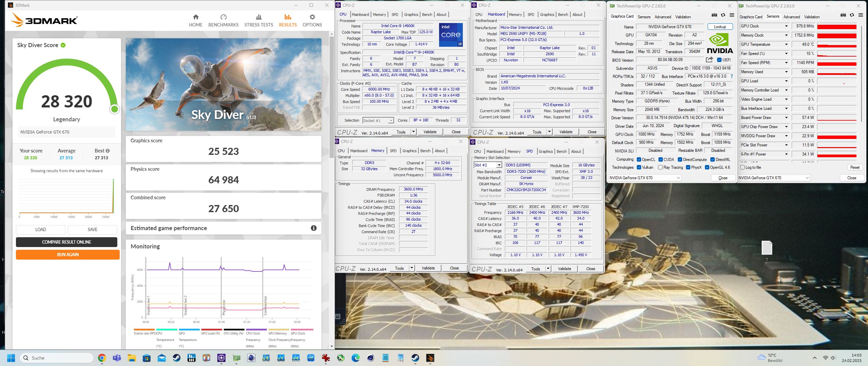Click the Lookup button in GPU-Z
The height and width of the screenshot is (366, 868).
tap(720, 26)
